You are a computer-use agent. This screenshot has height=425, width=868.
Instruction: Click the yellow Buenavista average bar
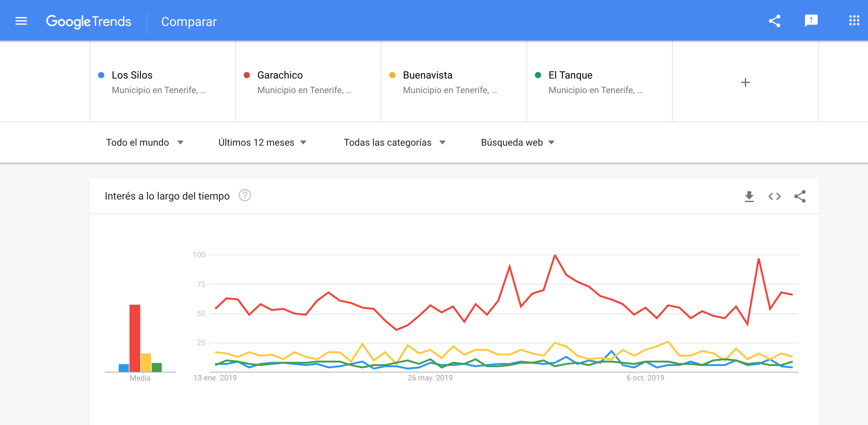146,362
